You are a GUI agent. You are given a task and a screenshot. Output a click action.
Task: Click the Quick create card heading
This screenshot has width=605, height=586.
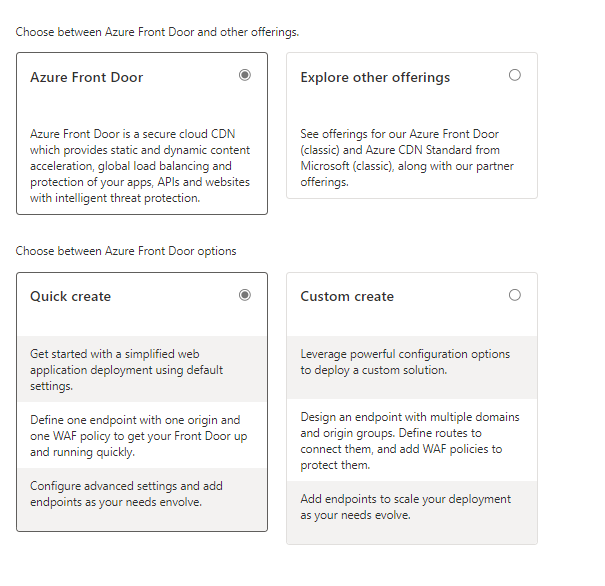[x=70, y=296]
